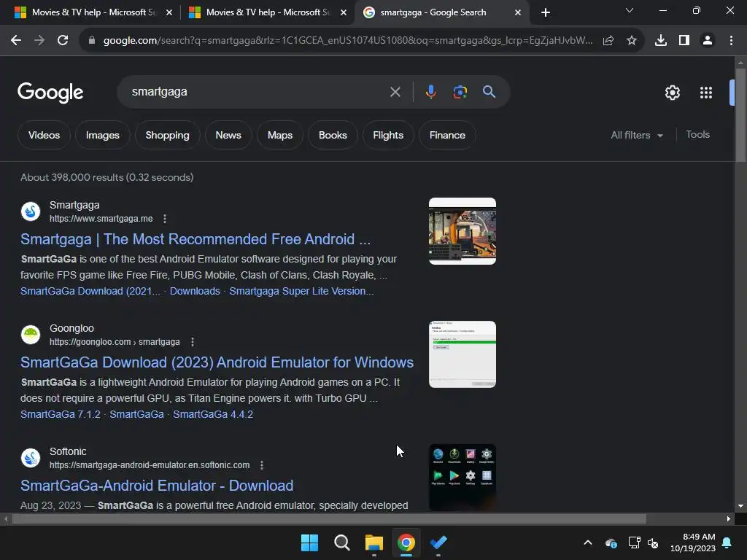The width and height of the screenshot is (747, 560).
Task: Expand the All filters dropdown
Action: pyautogui.click(x=636, y=135)
